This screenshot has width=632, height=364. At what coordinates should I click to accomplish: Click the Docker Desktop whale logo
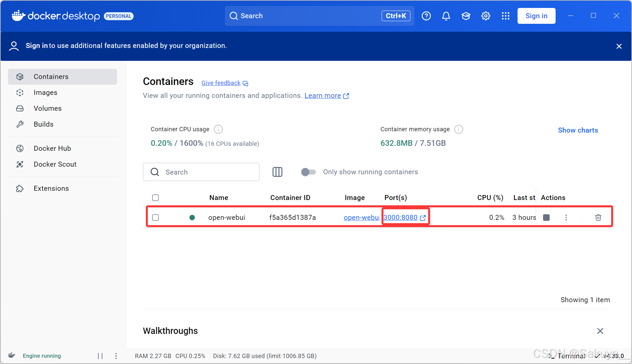pyautogui.click(x=19, y=16)
